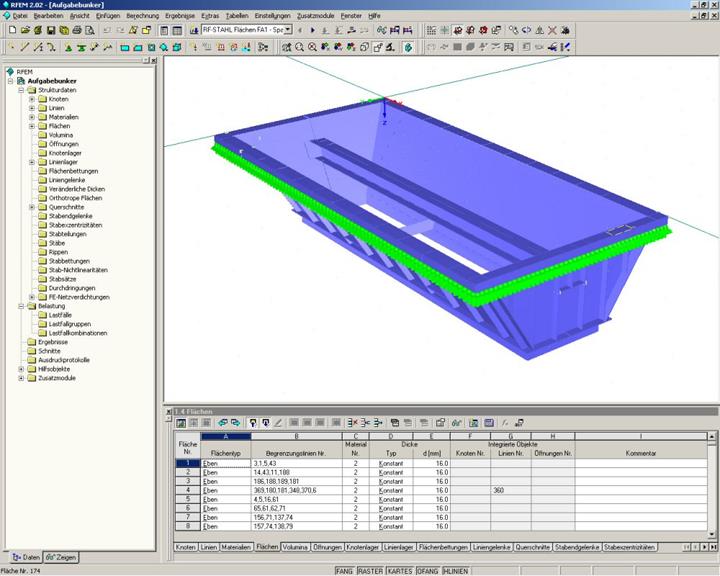Click the cyan solid cube tool icon

(x=177, y=47)
